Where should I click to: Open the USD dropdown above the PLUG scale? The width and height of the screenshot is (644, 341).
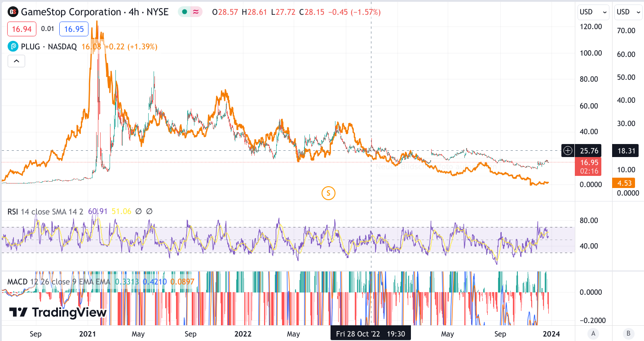coord(628,12)
